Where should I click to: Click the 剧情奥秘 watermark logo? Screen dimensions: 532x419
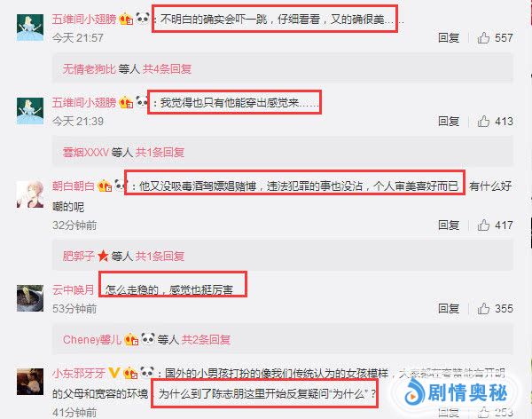(x=456, y=392)
